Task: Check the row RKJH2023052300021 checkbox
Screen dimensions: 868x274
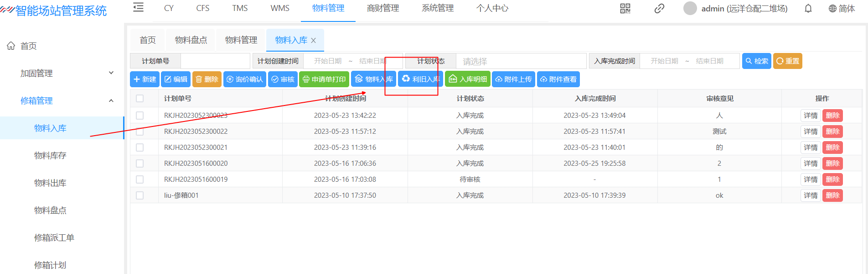Action: pos(140,148)
